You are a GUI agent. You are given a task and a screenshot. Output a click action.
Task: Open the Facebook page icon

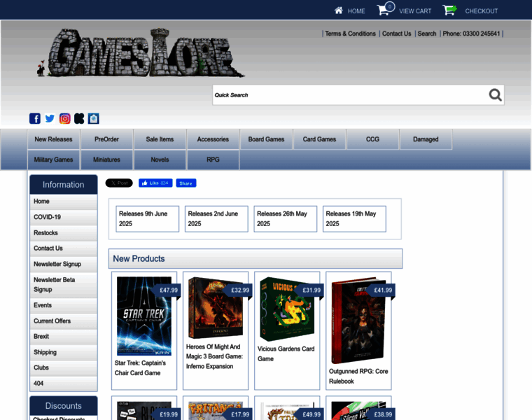tap(34, 118)
